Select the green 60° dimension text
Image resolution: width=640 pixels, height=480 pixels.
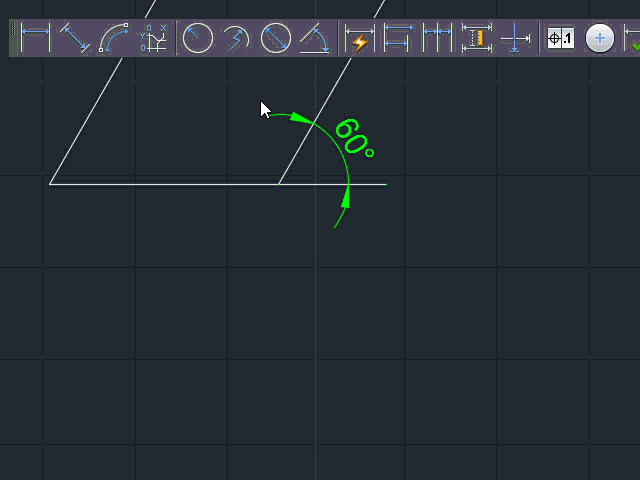353,138
